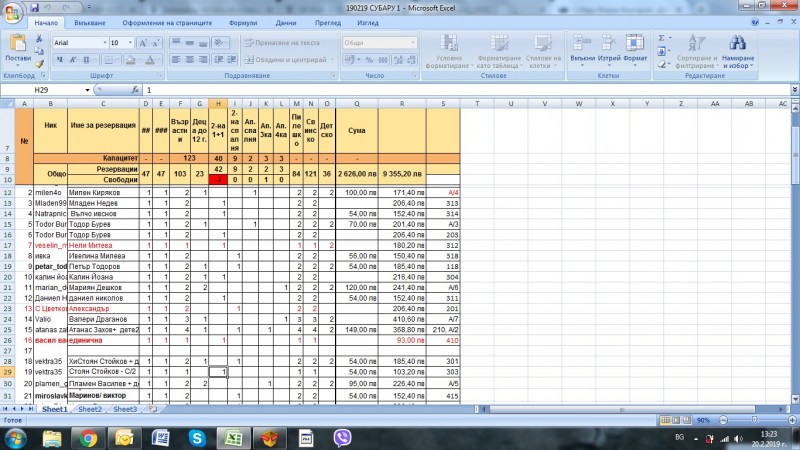Screen dimensions: 800x450
Task: Click the AutoSum sigma icon
Action: pos(661,38)
